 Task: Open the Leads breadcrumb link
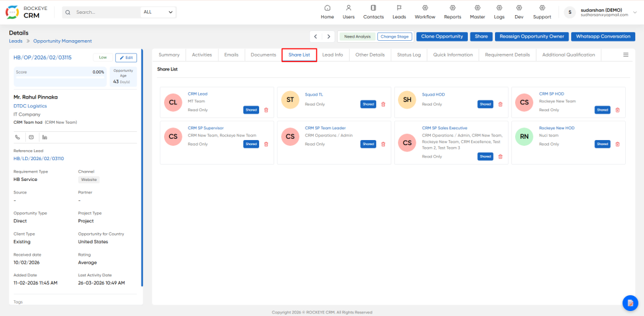pyautogui.click(x=16, y=41)
